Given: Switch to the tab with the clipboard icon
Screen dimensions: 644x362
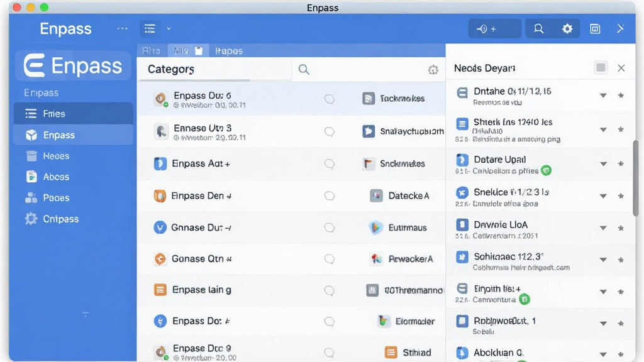Looking at the screenshot, I should tap(188, 51).
